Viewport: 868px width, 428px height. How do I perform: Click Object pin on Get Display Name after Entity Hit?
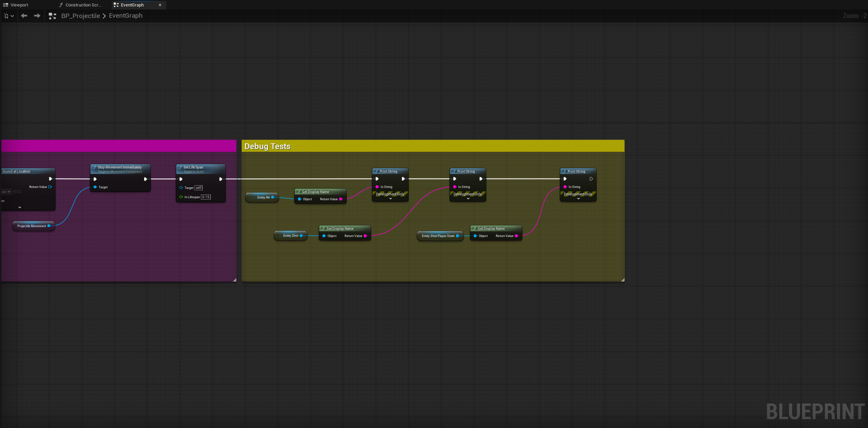point(300,199)
